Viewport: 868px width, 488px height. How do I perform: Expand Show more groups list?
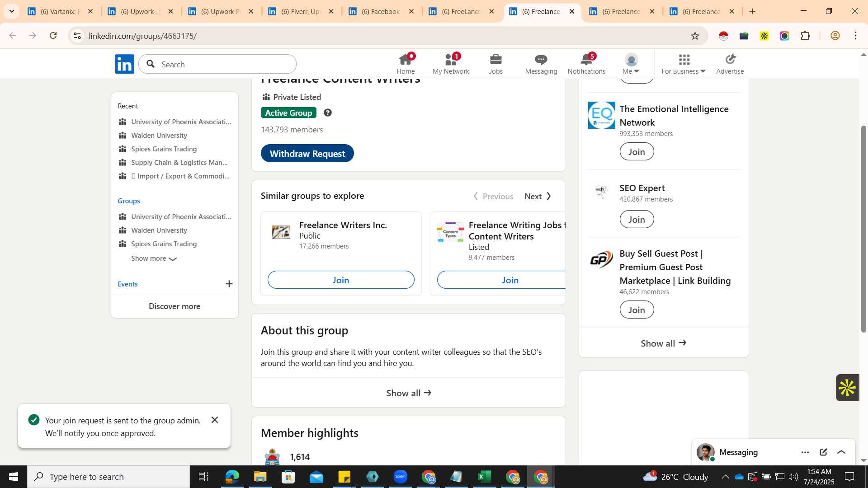click(154, 258)
